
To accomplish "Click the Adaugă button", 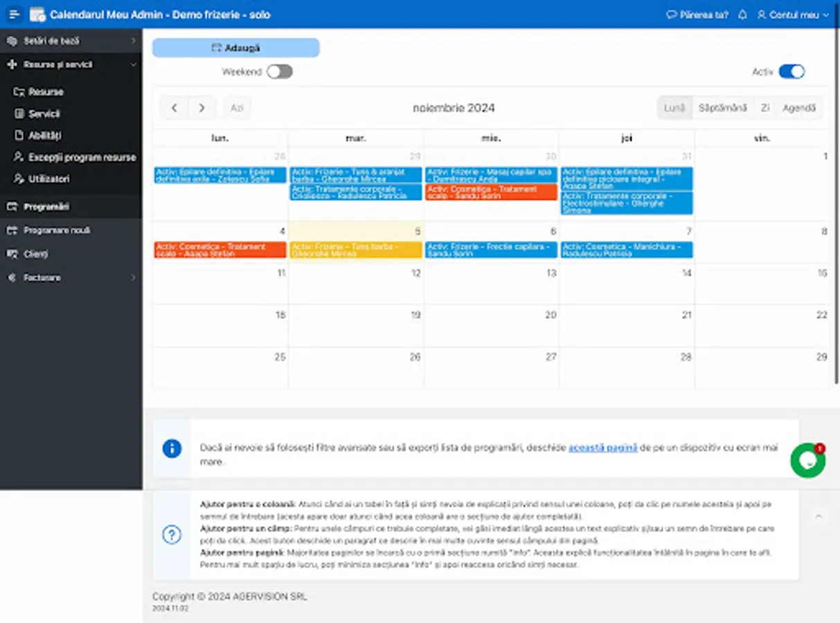I will [x=235, y=47].
